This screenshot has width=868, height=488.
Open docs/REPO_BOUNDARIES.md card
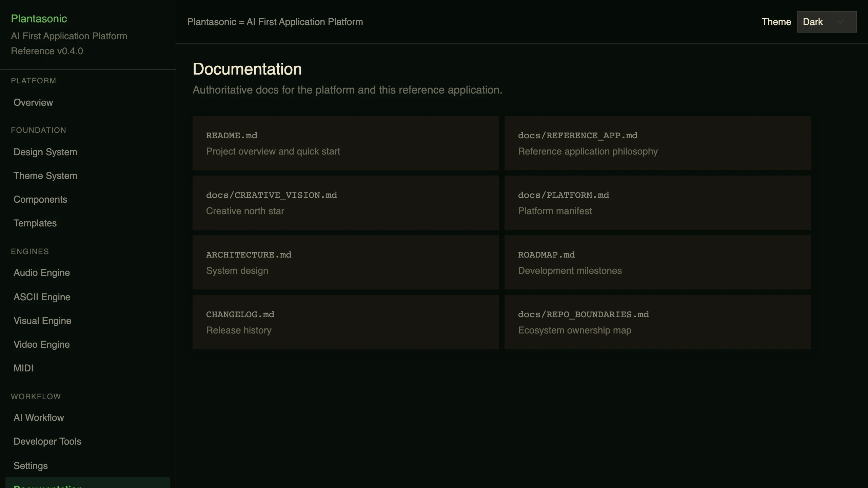658,322
